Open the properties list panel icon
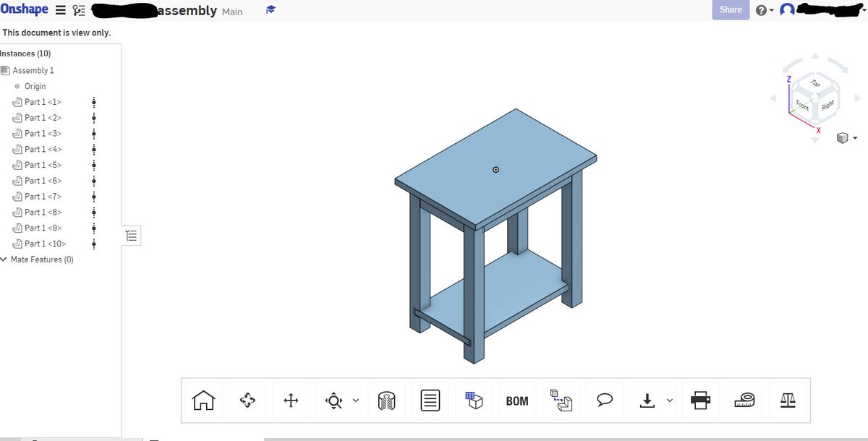The height and width of the screenshot is (441, 868). point(430,400)
